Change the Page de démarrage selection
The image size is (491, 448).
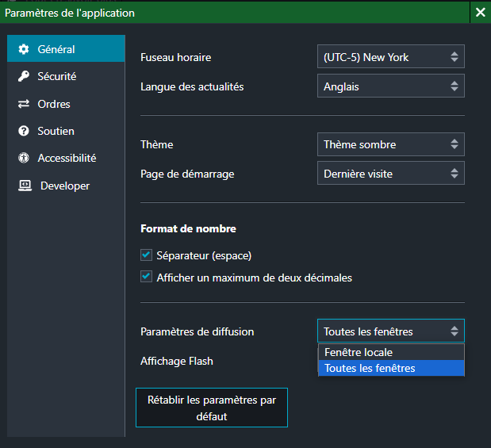(390, 173)
